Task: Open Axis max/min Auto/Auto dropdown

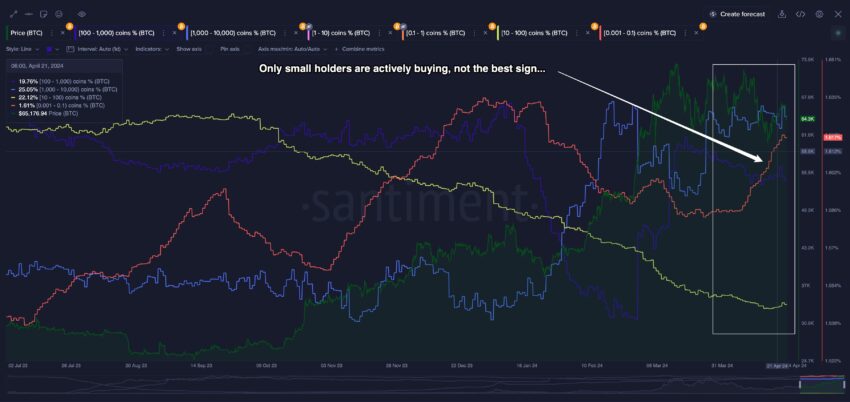Action: (289, 48)
